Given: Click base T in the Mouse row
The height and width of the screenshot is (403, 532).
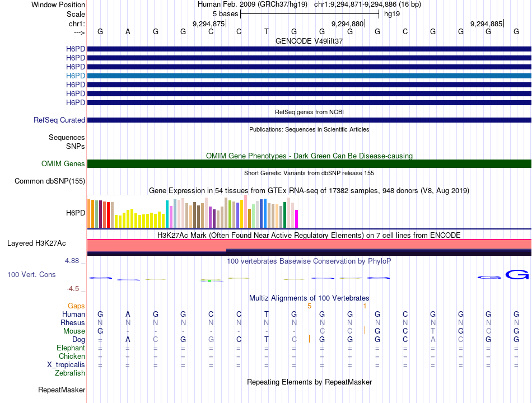Looking at the screenshot, I should [433, 331].
